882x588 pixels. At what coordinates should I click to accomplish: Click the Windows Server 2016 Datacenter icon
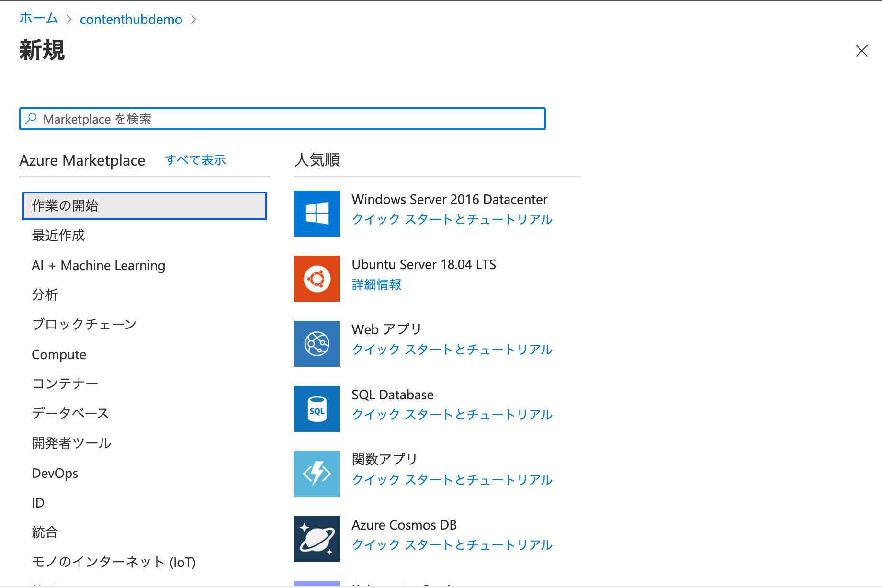click(317, 214)
